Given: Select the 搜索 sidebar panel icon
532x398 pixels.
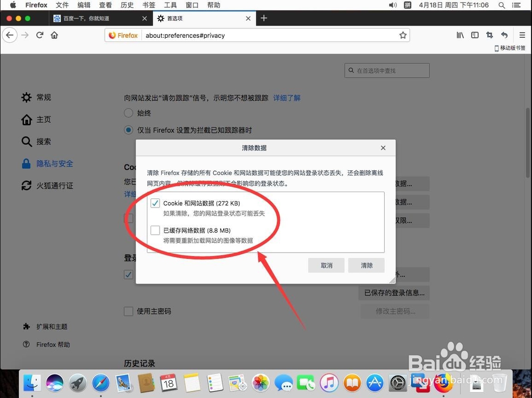Looking at the screenshot, I should tap(26, 142).
